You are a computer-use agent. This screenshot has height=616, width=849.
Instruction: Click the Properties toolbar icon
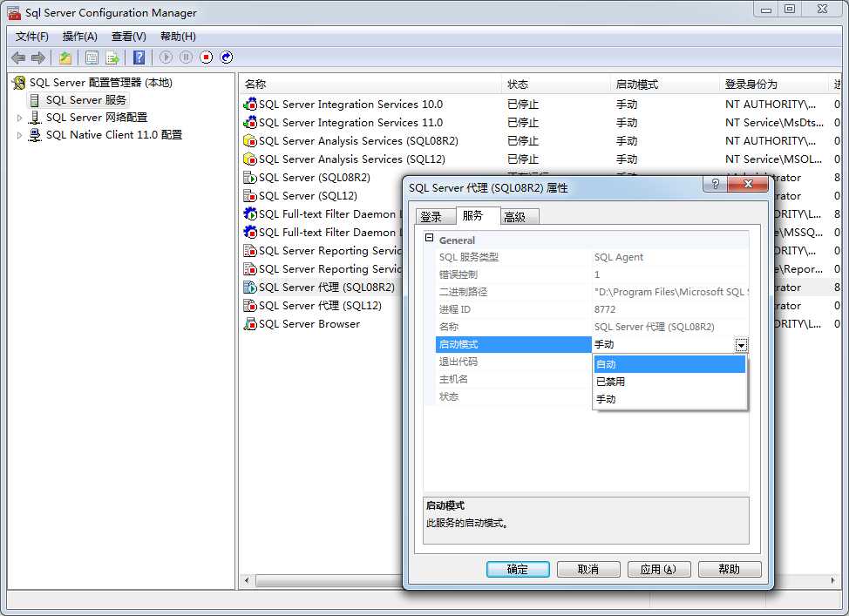92,58
